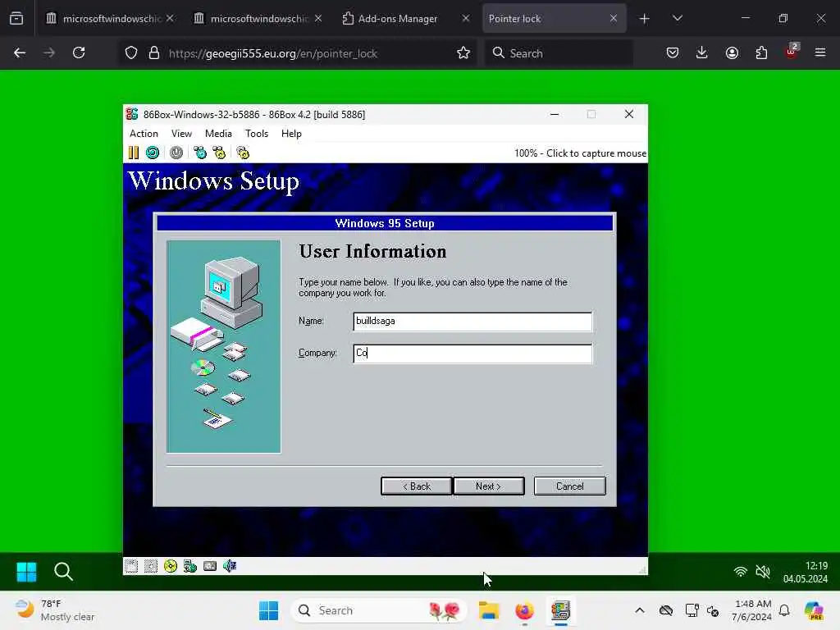The image size is (840, 630).
Task: Click the Back button in Windows 95 Setup
Action: [x=416, y=486]
